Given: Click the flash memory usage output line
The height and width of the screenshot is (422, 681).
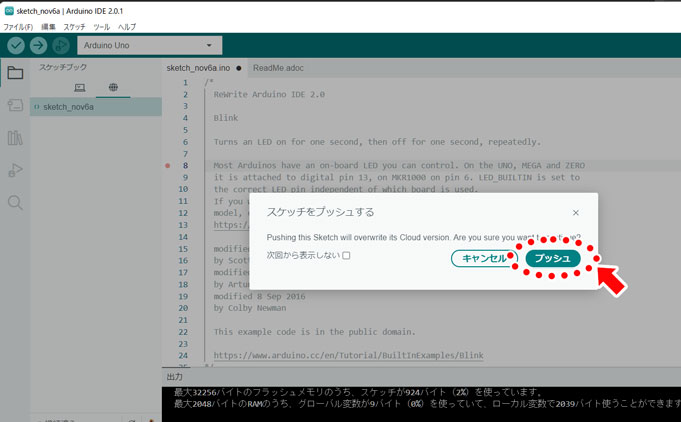Looking at the screenshot, I should 358,392.
